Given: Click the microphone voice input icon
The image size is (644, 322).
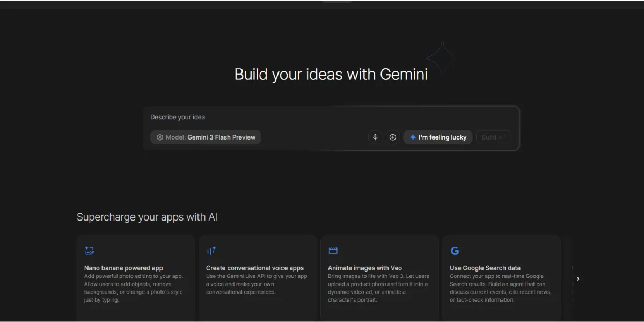Looking at the screenshot, I should click(375, 137).
